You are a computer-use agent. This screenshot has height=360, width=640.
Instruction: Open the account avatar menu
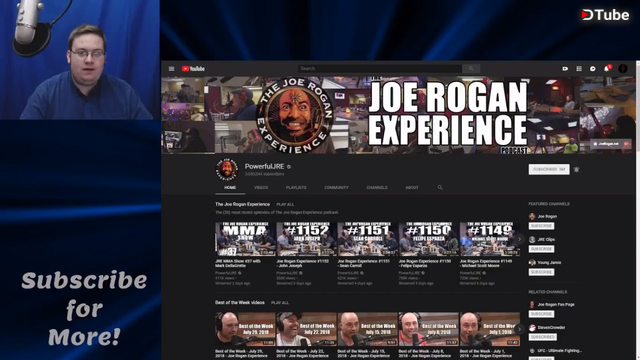coord(623,69)
